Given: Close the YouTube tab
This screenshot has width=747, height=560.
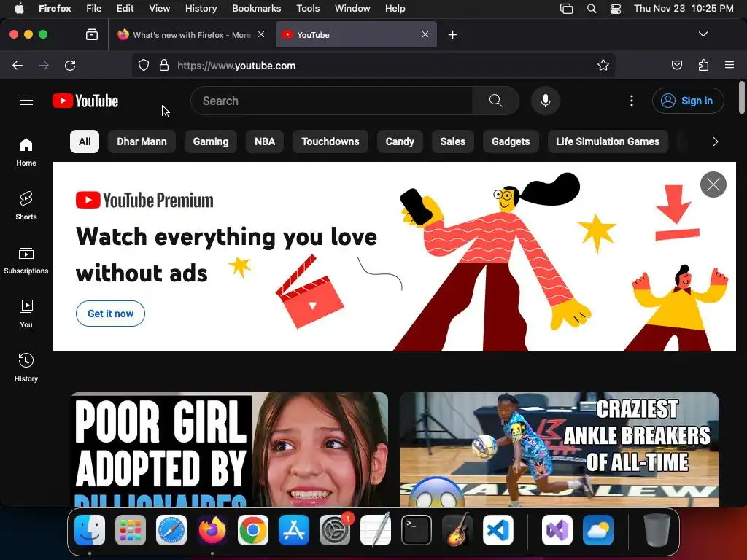Looking at the screenshot, I should click(x=425, y=34).
